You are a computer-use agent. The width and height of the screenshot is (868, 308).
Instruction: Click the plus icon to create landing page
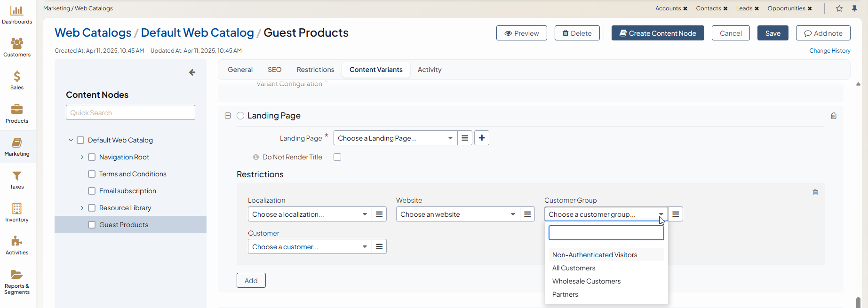tap(482, 138)
